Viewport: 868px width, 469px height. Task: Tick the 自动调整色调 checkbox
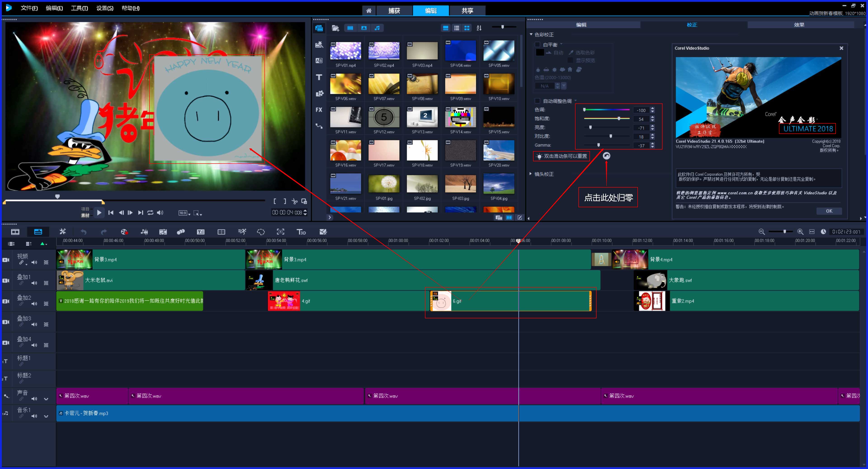pos(538,101)
